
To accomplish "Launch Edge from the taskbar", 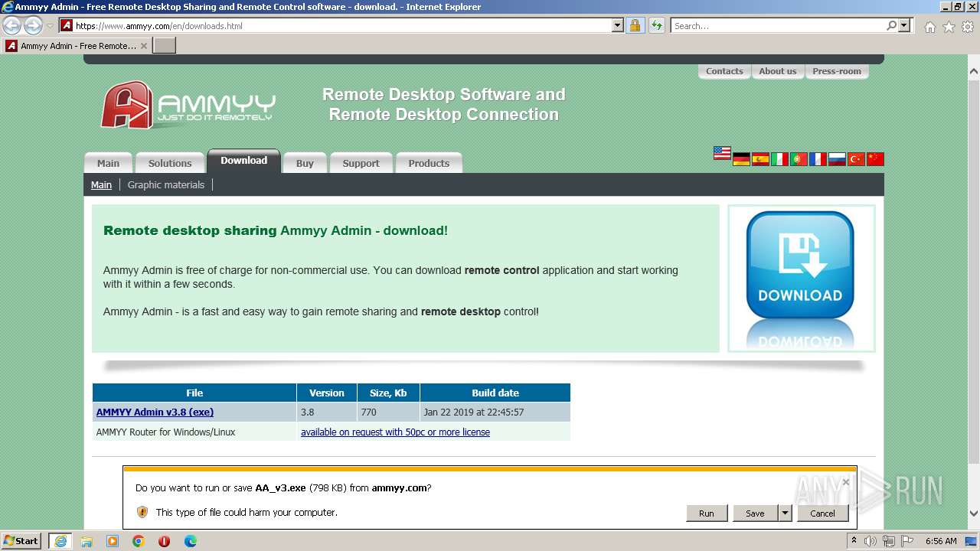I will (191, 541).
